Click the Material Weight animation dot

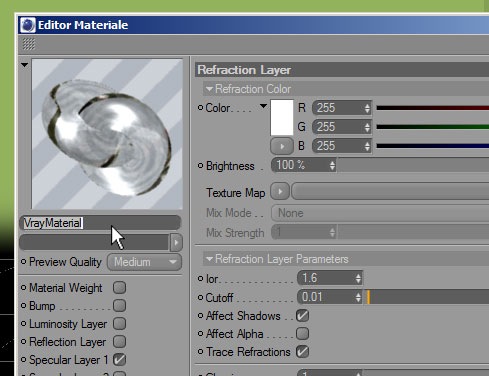click(23, 287)
